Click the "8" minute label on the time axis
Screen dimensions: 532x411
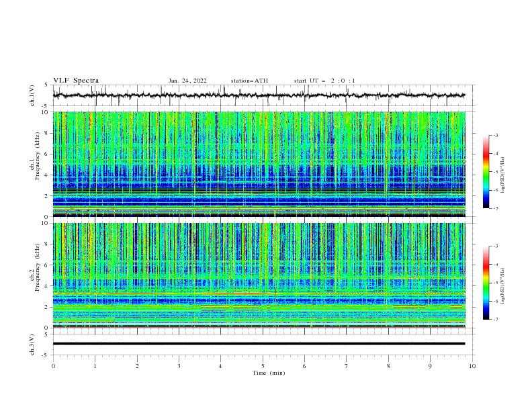[x=388, y=366]
